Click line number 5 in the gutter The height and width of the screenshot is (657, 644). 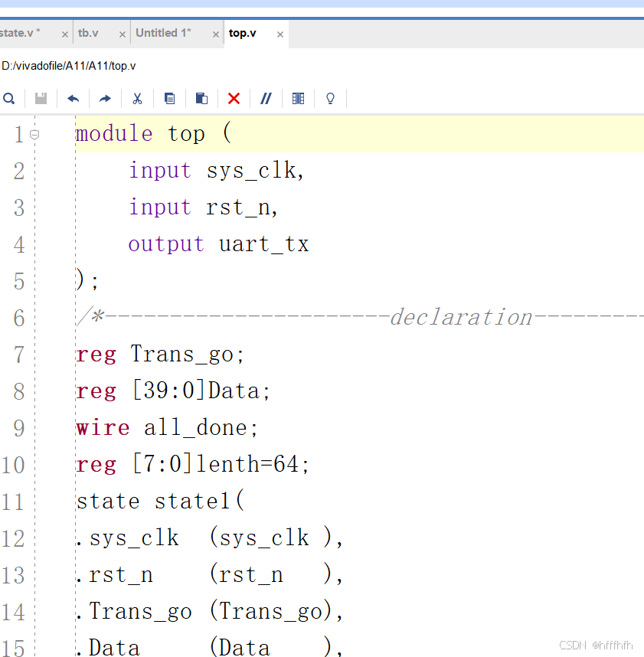(19, 281)
